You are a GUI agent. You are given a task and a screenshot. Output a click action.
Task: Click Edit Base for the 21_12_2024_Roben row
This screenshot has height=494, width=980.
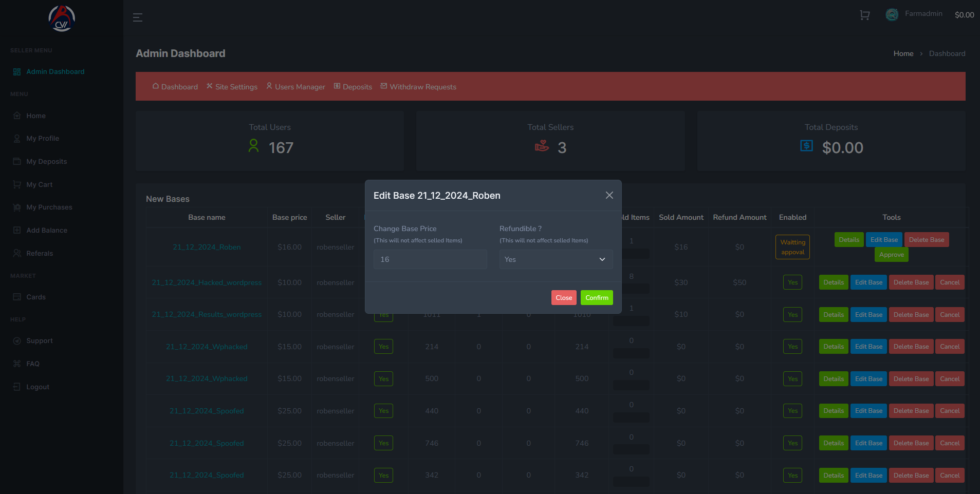click(884, 240)
